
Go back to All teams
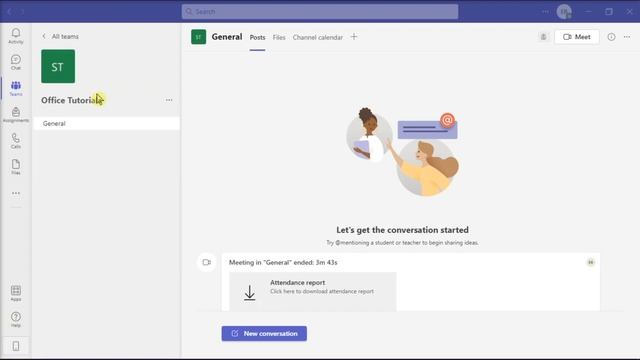point(60,36)
